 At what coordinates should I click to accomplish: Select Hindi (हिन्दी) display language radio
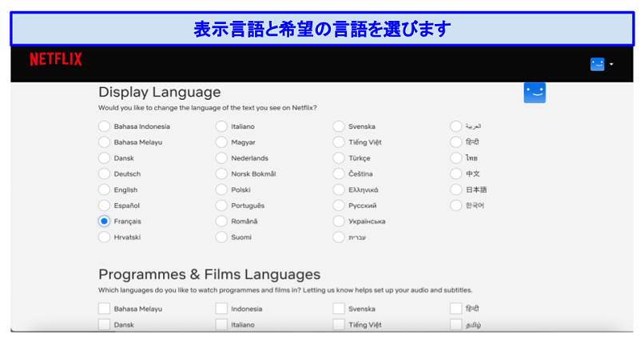456,142
